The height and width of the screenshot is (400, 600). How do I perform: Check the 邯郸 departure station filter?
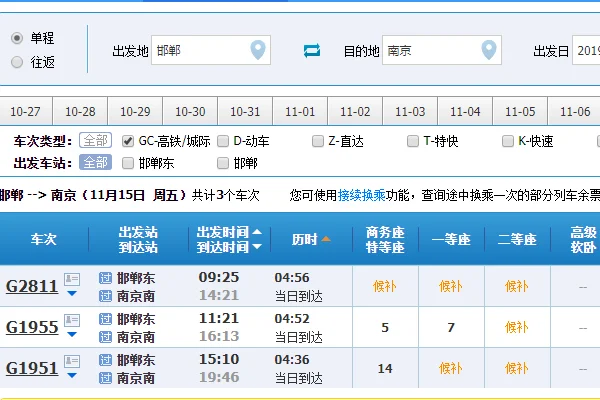(223, 163)
